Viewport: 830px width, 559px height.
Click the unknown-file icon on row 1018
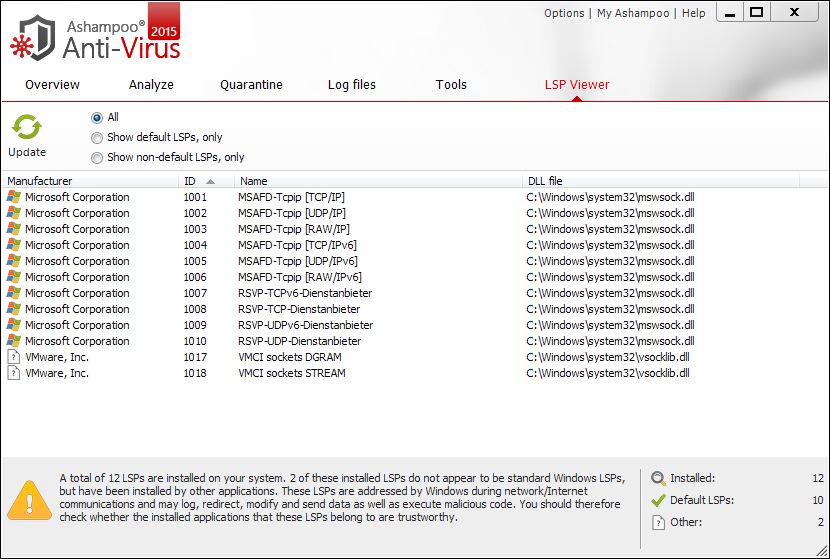tap(14, 373)
